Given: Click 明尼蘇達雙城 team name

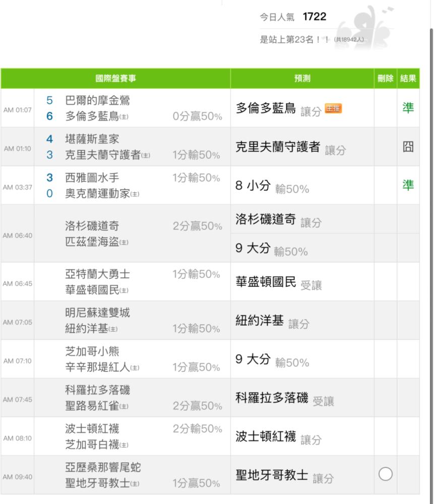Looking at the screenshot, I should tap(97, 312).
